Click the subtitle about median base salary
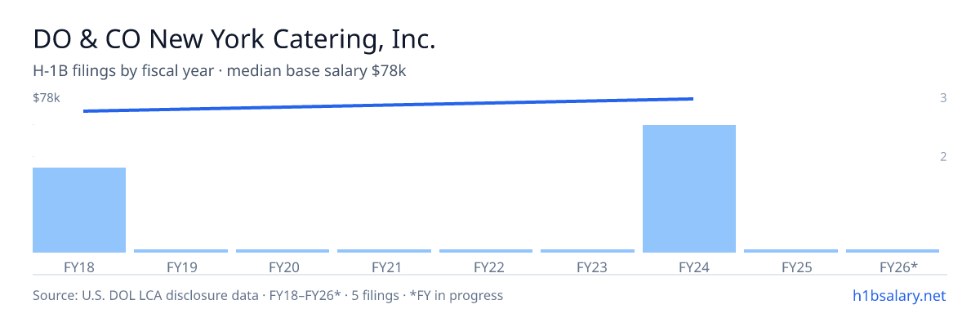This screenshot has height=327, width=980. pyautogui.click(x=220, y=71)
